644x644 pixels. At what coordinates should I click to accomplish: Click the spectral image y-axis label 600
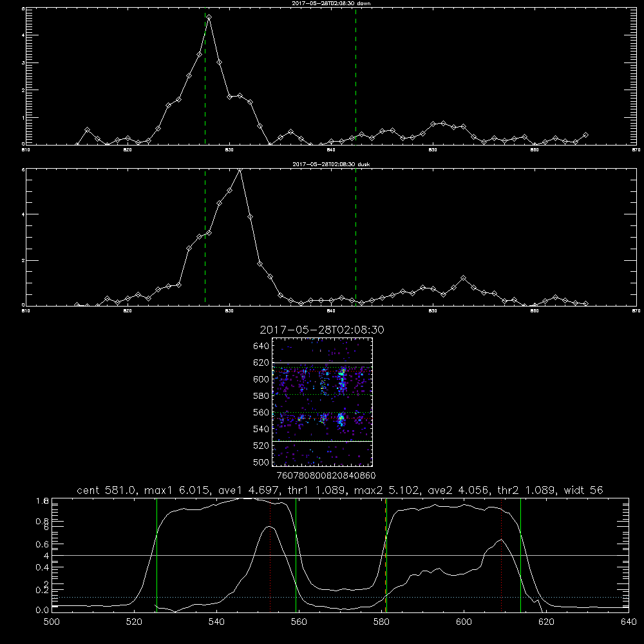[x=261, y=379]
